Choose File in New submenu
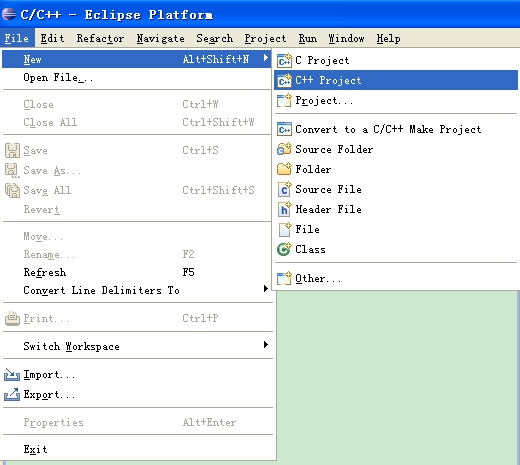Viewport: 520px width, 465px height. (396, 229)
